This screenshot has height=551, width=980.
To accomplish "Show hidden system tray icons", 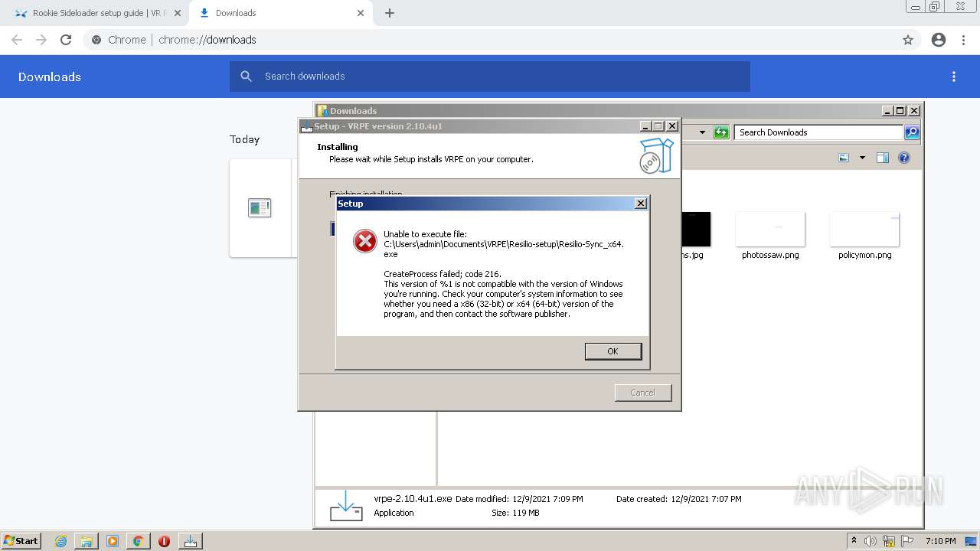I will point(854,541).
